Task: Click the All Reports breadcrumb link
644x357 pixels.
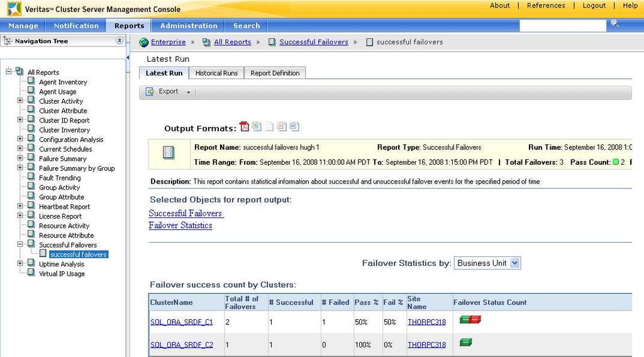Action: point(232,42)
